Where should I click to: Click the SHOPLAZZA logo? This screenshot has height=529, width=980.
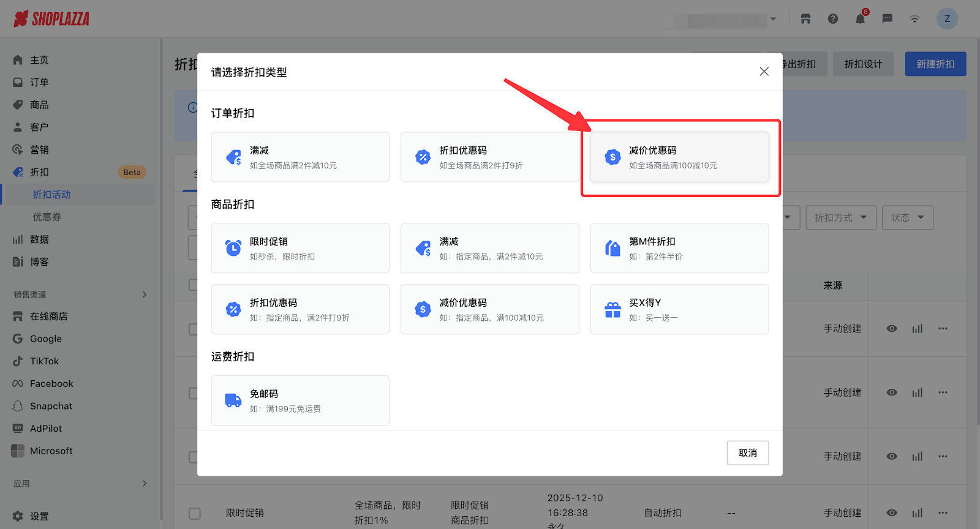51,19
